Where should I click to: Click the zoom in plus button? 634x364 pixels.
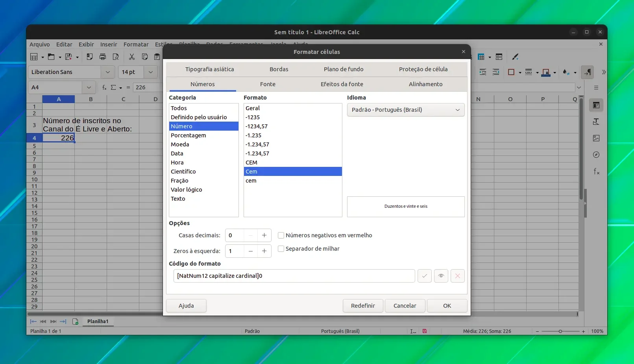point(583,331)
